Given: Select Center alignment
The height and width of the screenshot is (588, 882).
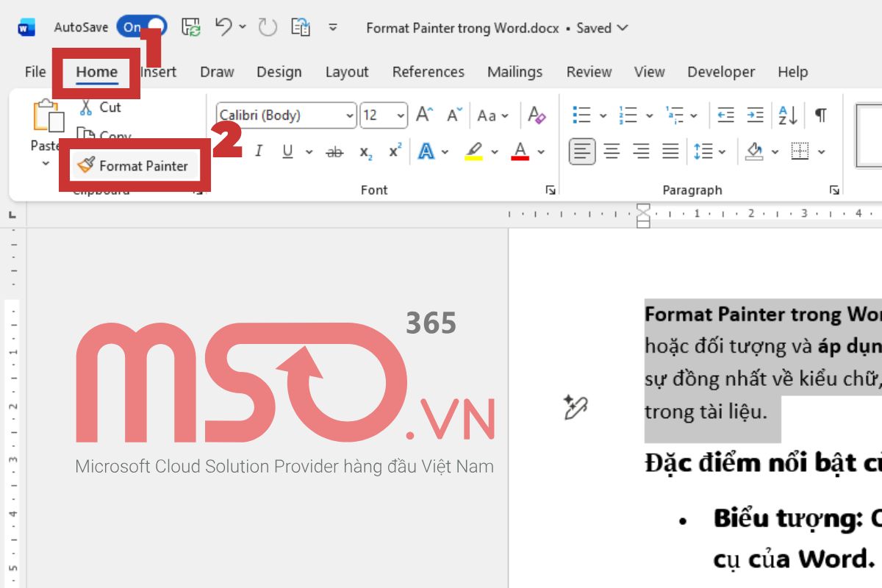Looking at the screenshot, I should pyautogui.click(x=612, y=152).
